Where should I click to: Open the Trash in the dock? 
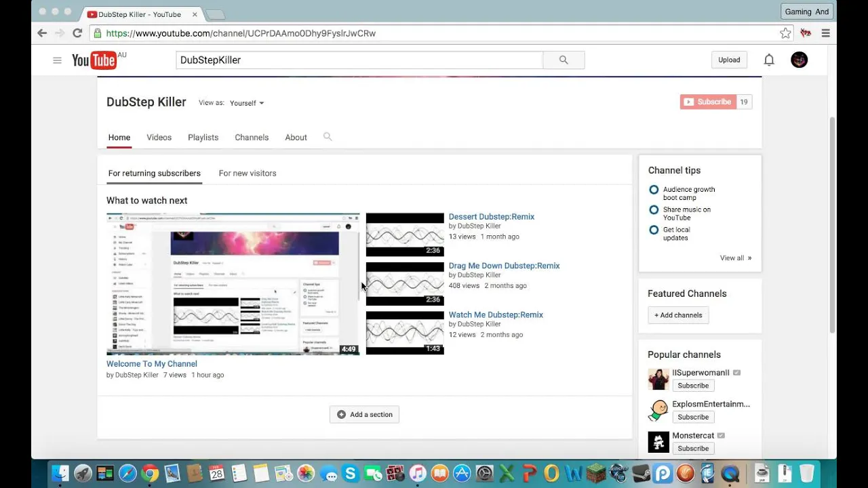coord(806,473)
